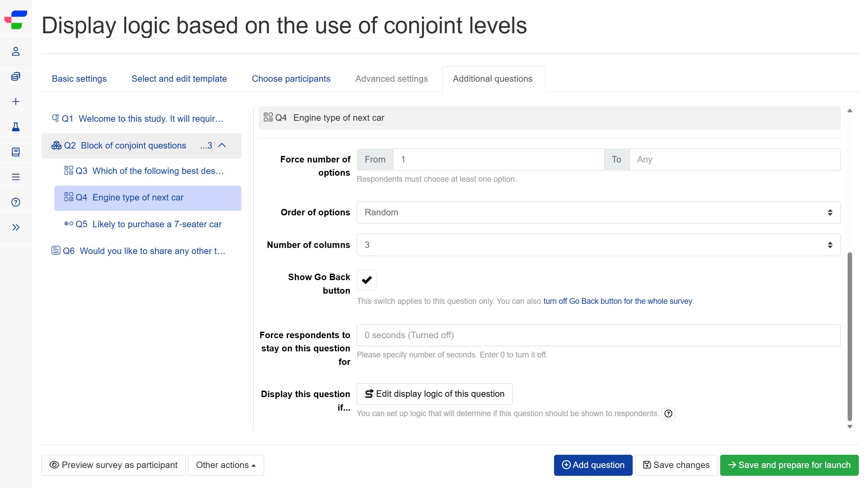Click the experiment title heading
The width and height of the screenshot is (868, 488).
tap(284, 25)
